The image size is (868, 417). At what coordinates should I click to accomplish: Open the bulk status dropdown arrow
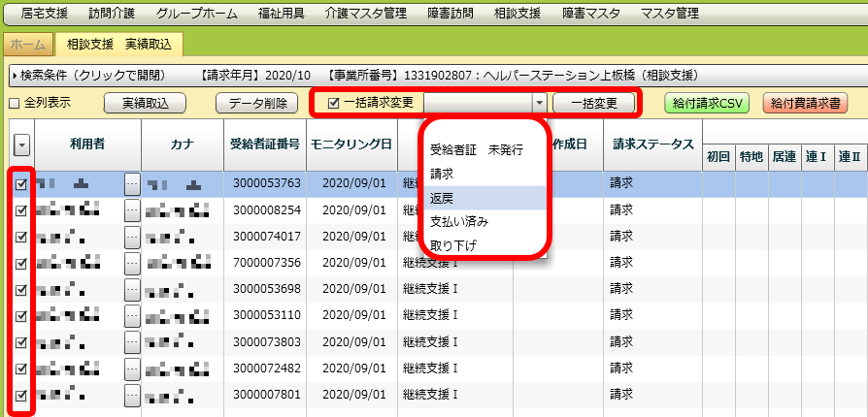[x=539, y=103]
